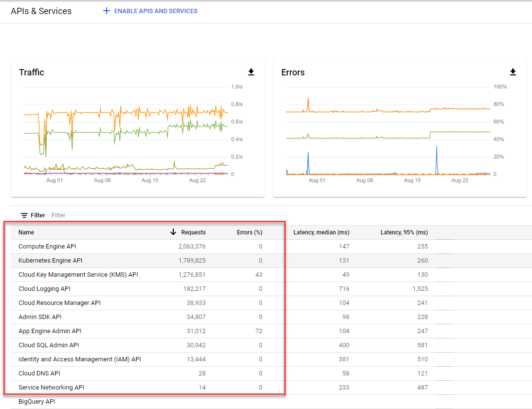Image resolution: width=532 pixels, height=409 pixels.
Task: Click Enable APIs and Services button
Action: [155, 11]
